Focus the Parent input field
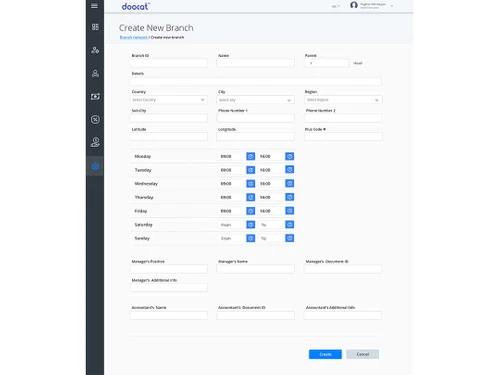 click(x=327, y=63)
